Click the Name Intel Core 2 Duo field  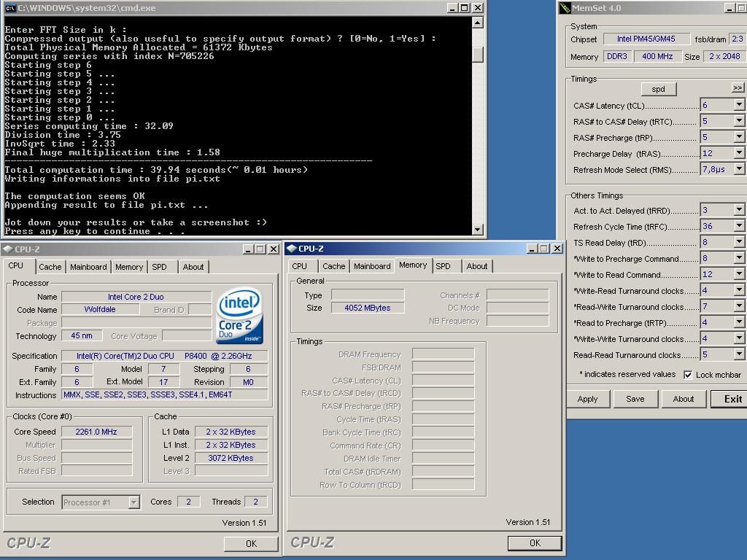[136, 297]
